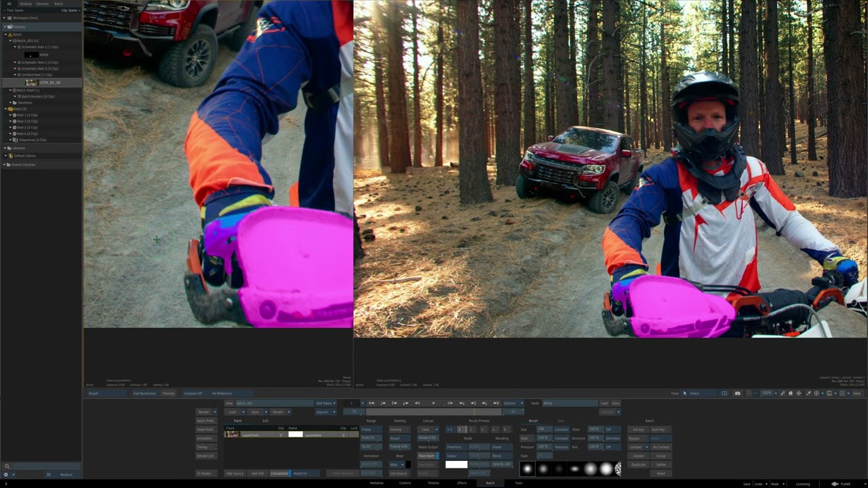Open the Add Token dropdown
The image size is (868, 488).
325,403
